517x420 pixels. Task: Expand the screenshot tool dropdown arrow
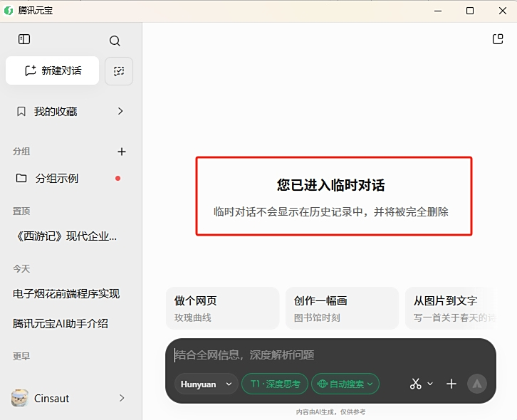[x=430, y=384]
